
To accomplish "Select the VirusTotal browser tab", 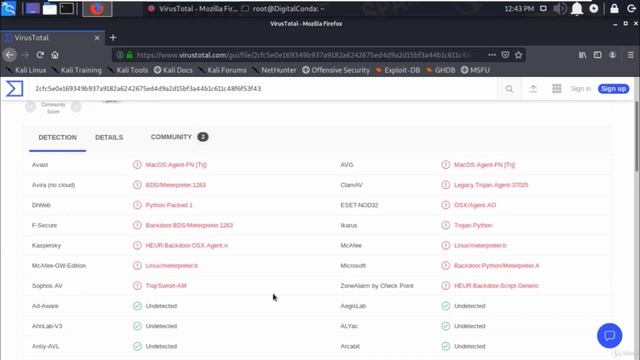I will click(52, 38).
